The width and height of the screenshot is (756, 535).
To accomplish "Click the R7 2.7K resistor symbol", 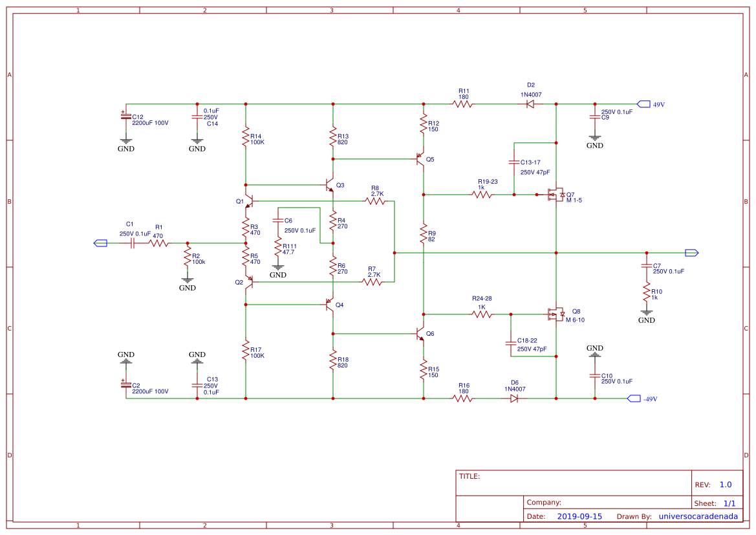I will pos(373,282).
